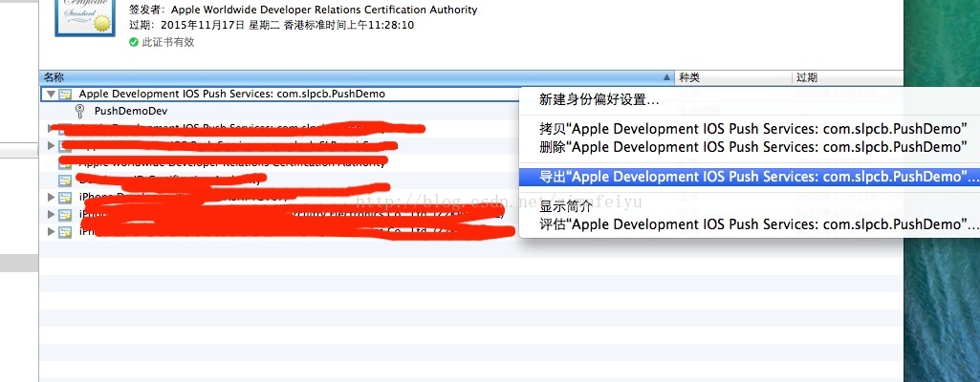Image resolution: width=980 pixels, height=382 pixels.
Task: Click the certificate icon of the PushDemo row
Action: tap(65, 95)
